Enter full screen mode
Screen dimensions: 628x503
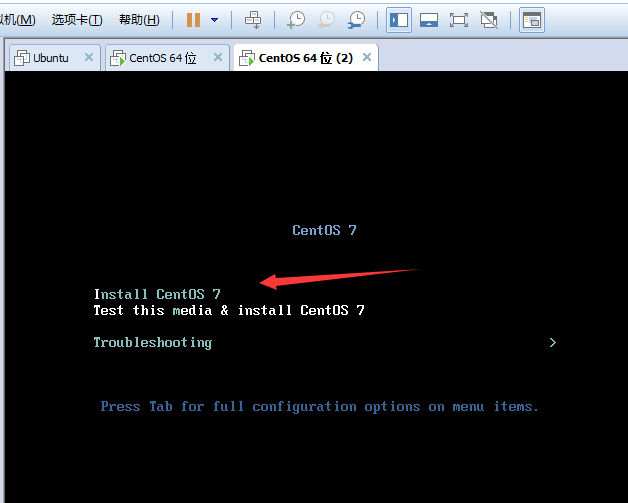(x=459, y=20)
